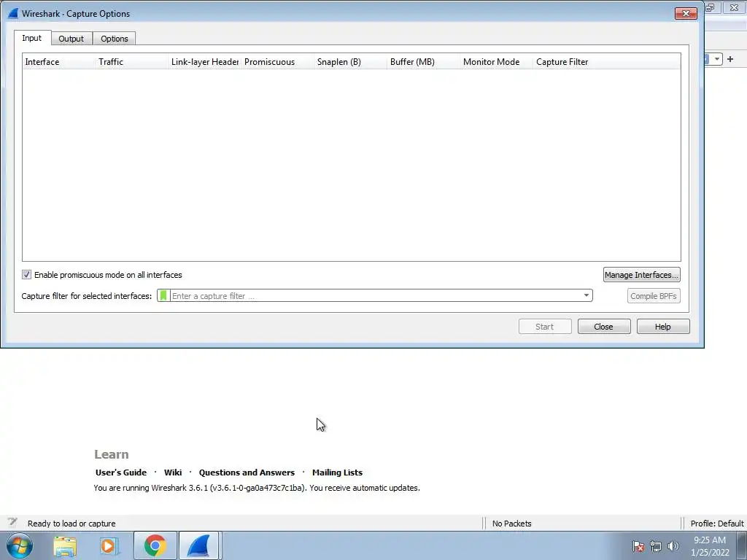The image size is (747, 560).
Task: Click the Show desktop button at taskbar end
Action: [742, 545]
